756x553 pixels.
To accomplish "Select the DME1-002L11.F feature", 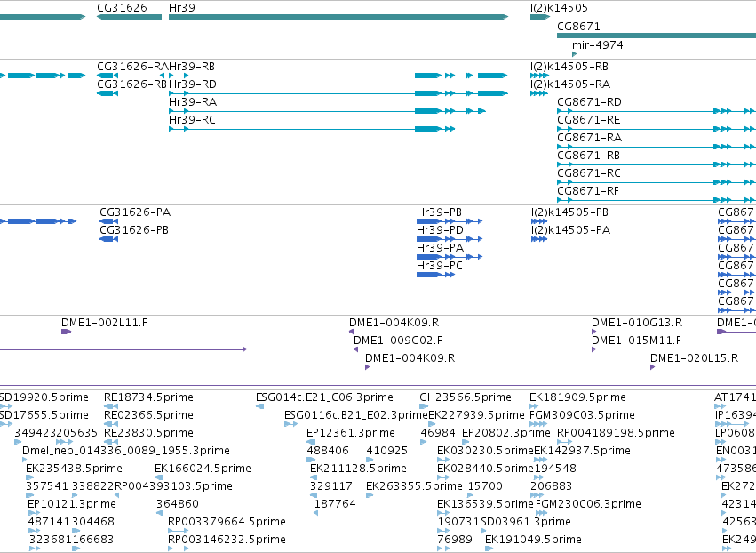I will click(104, 323).
